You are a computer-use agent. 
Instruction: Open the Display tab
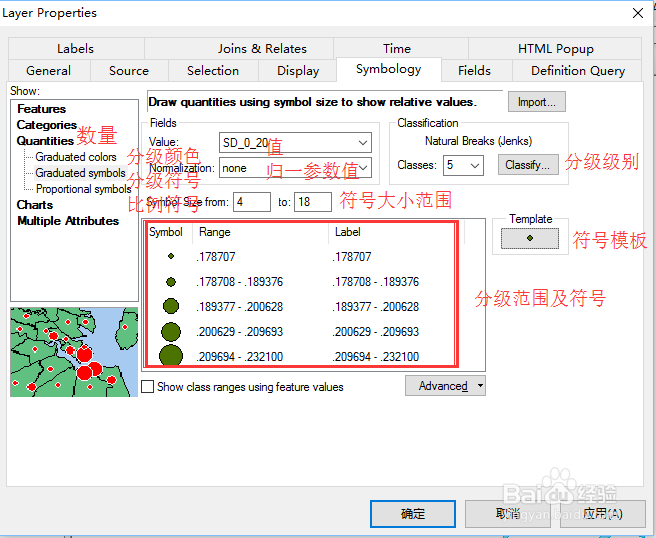click(x=298, y=70)
